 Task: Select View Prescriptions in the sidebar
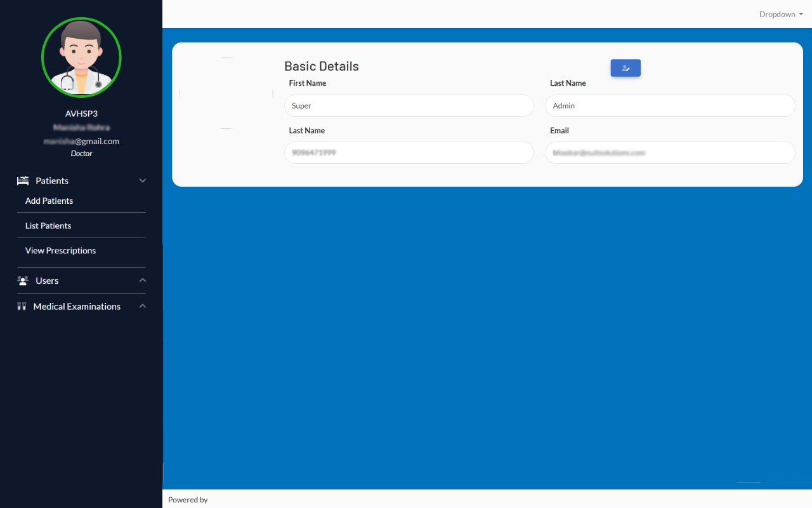pos(60,251)
